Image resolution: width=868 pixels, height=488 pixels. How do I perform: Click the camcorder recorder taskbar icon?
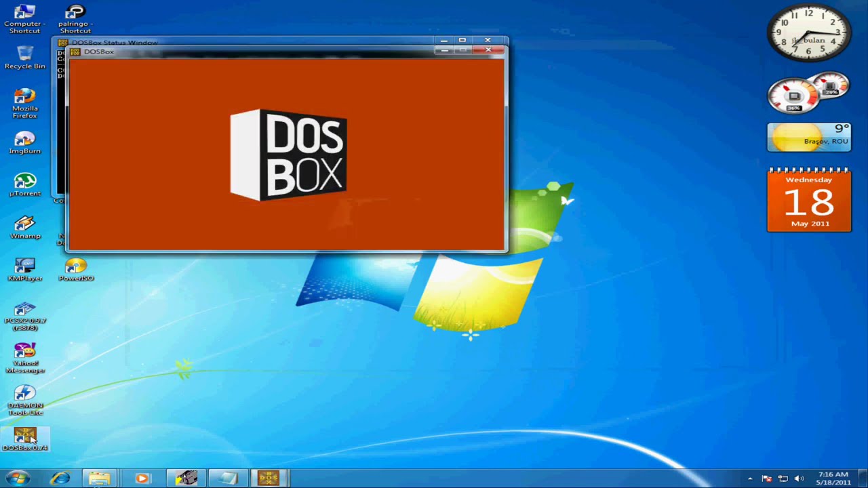186,479
